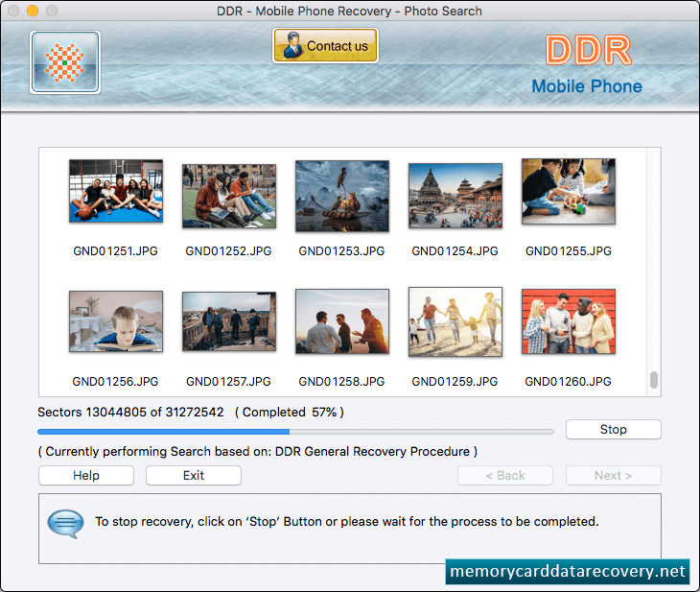The height and width of the screenshot is (592, 700).
Task: Click the speech bubble info icon
Action: (x=65, y=524)
